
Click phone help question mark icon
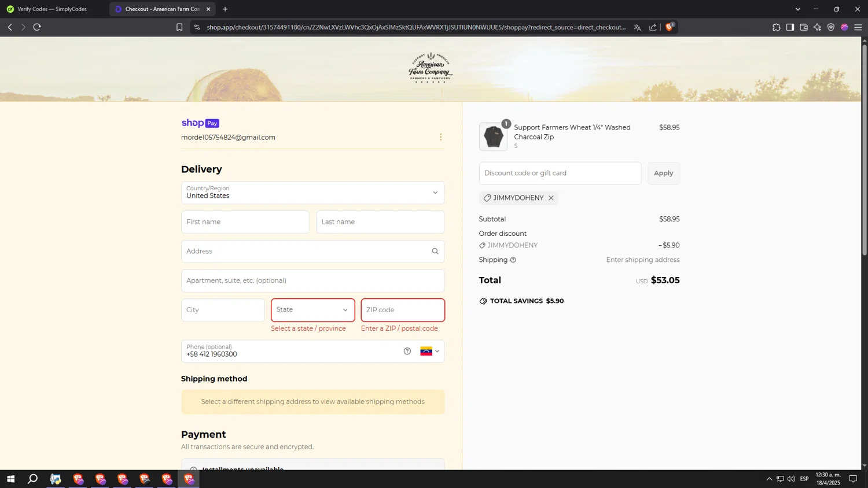[x=407, y=351]
